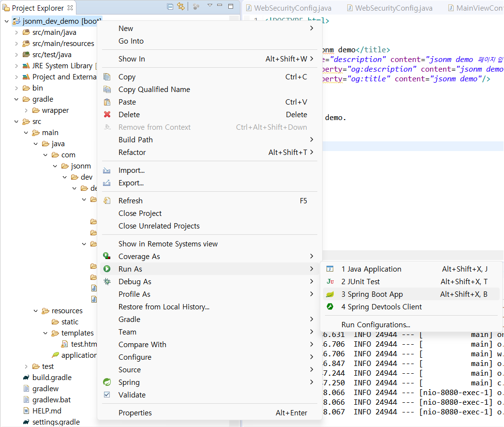Open the Source submenu

pyautogui.click(x=209, y=370)
